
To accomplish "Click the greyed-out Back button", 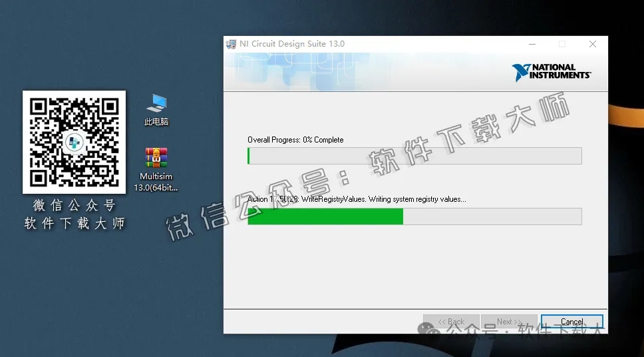I will (x=451, y=322).
